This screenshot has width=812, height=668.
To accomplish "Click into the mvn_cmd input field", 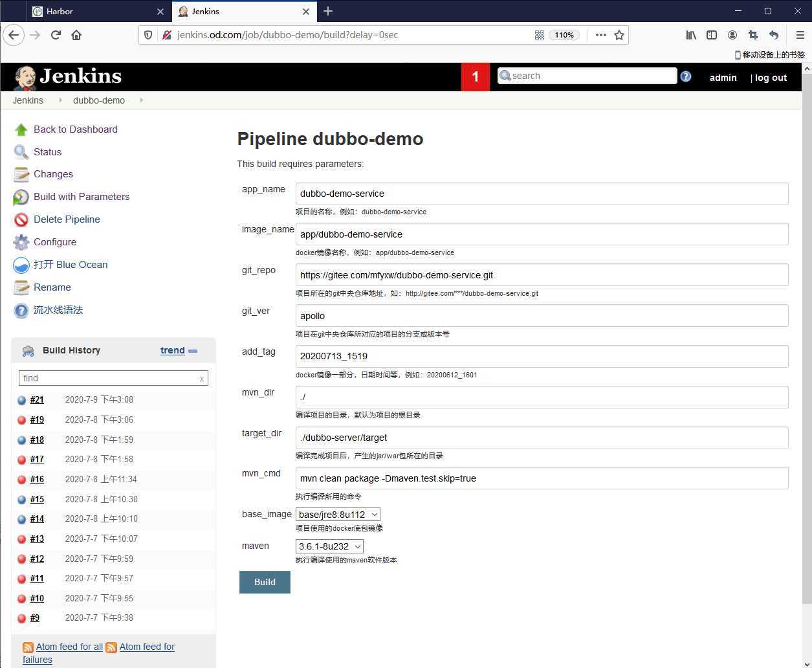I will point(542,478).
